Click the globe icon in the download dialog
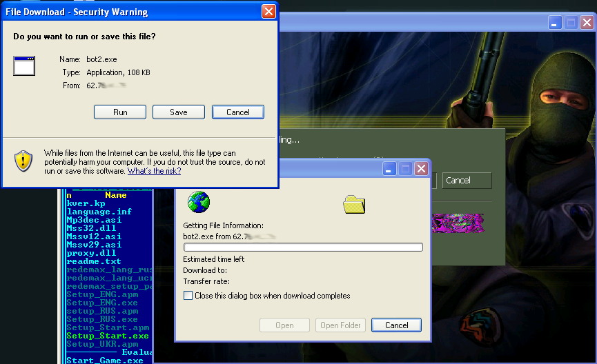Screen dimensions: 597x364 (x=199, y=202)
